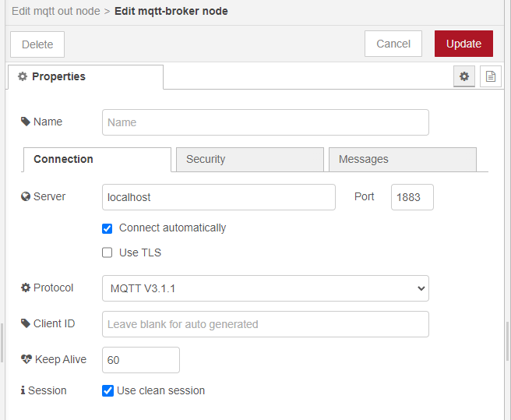Click the Cancel button
The height and width of the screenshot is (420, 511).
point(393,44)
